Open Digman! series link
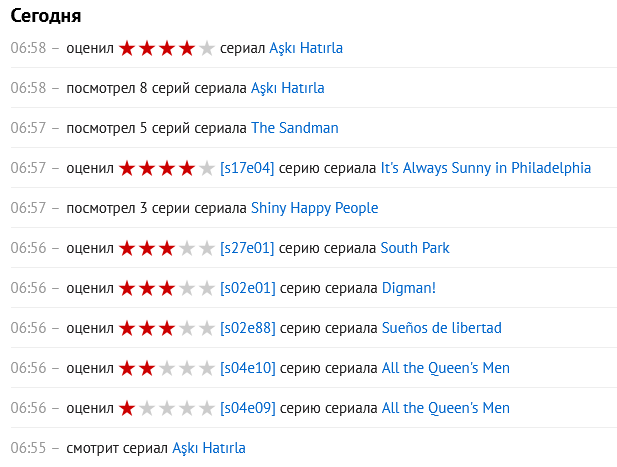This screenshot has height=467, width=617. pyautogui.click(x=409, y=288)
